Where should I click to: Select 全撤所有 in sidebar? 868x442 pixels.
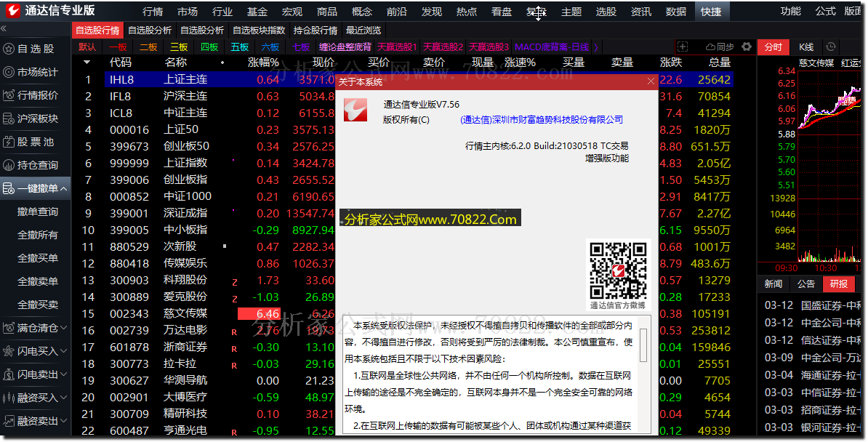click(38, 235)
